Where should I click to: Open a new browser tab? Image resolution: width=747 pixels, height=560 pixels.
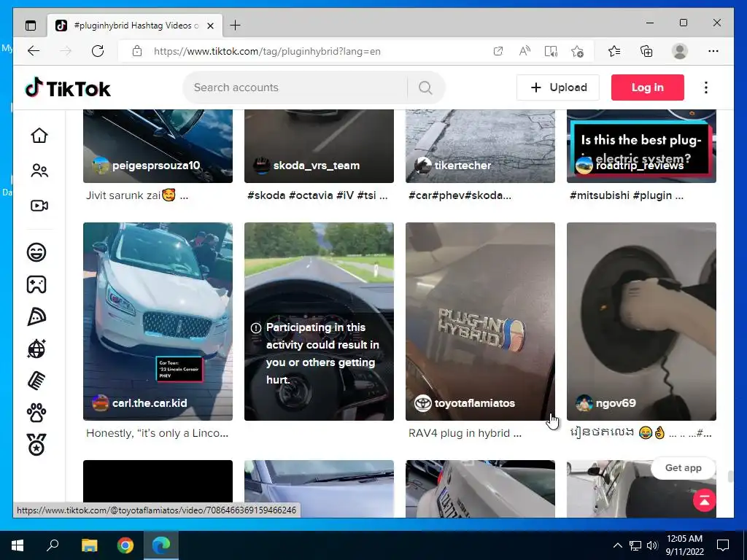pos(236,26)
